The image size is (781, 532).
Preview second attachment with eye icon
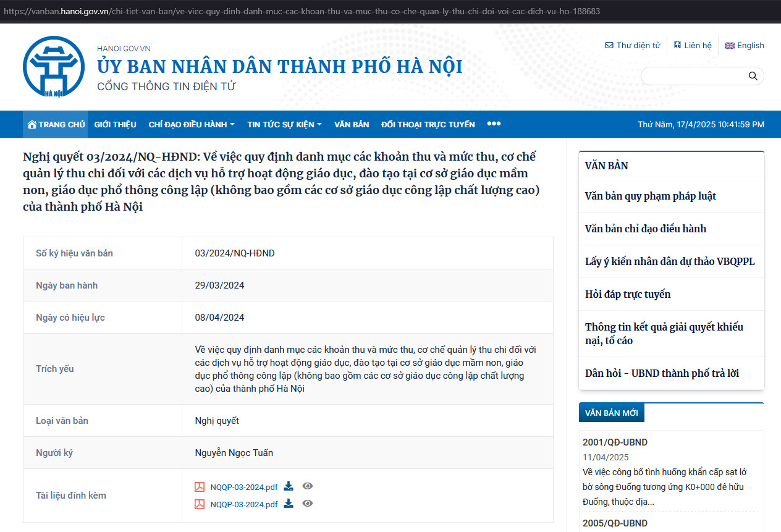(x=307, y=504)
